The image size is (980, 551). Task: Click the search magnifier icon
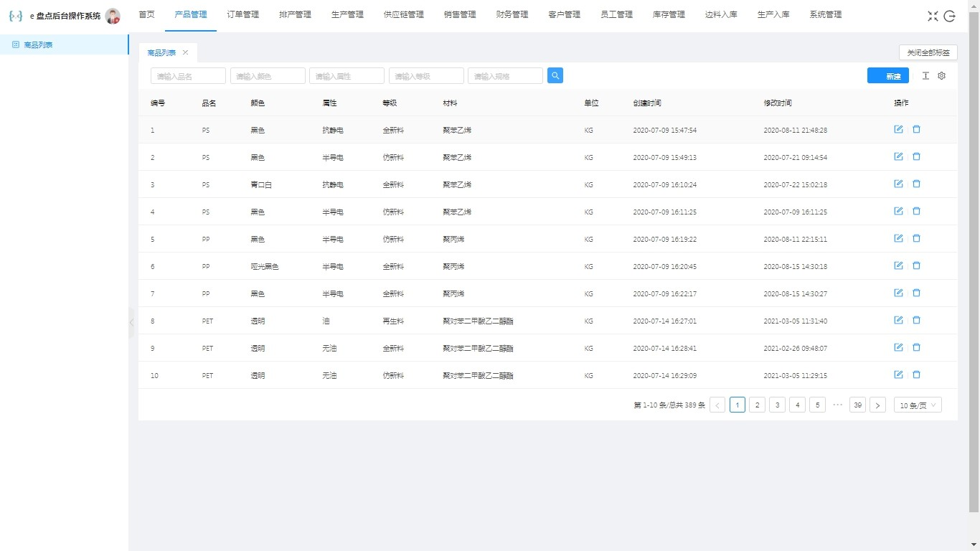point(555,75)
